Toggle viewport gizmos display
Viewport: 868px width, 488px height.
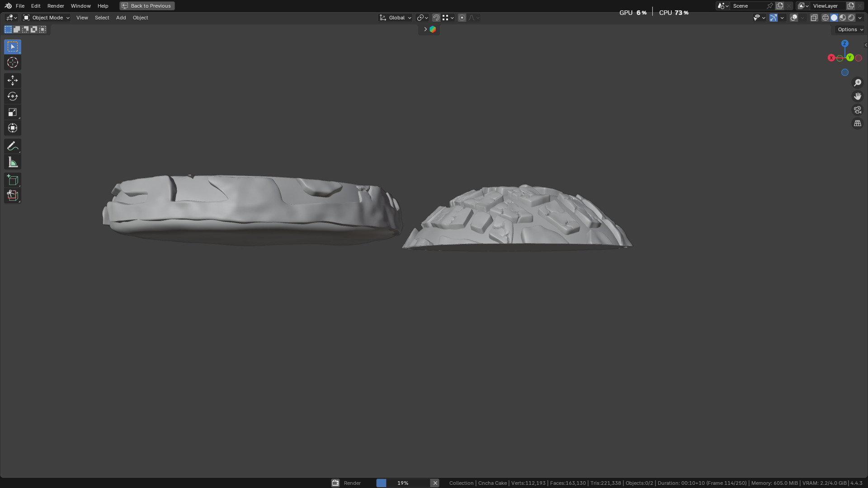click(774, 18)
